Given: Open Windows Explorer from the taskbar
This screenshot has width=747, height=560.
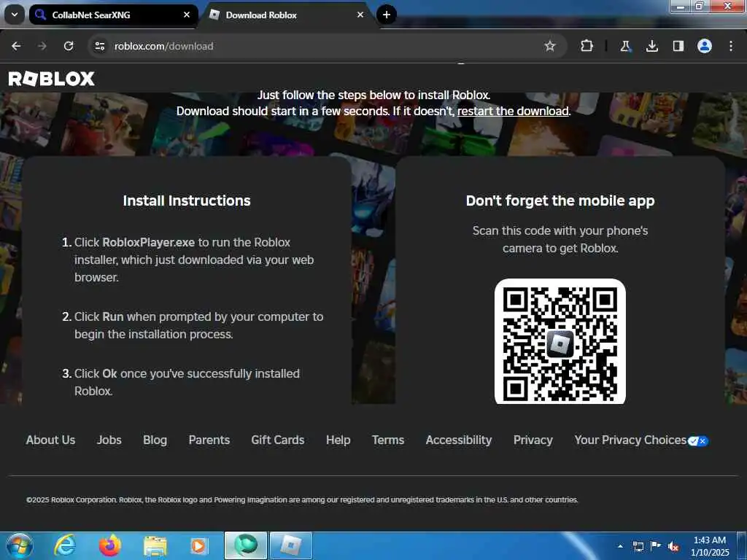Looking at the screenshot, I should pyautogui.click(x=155, y=545).
